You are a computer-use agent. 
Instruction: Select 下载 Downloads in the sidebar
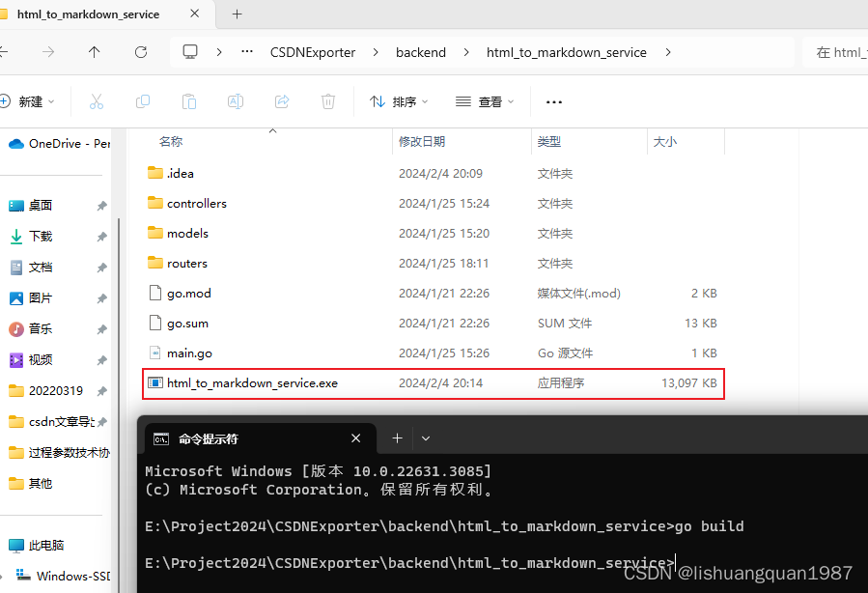[41, 237]
